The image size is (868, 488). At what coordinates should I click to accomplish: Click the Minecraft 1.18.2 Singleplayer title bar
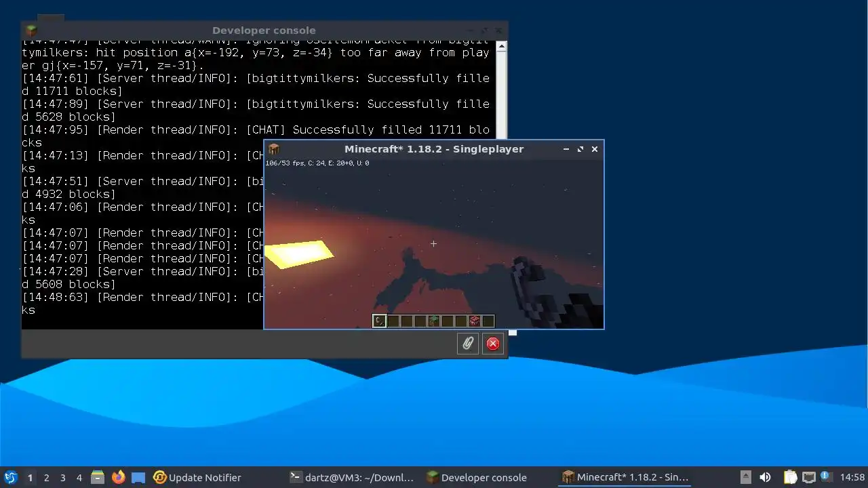click(x=434, y=149)
